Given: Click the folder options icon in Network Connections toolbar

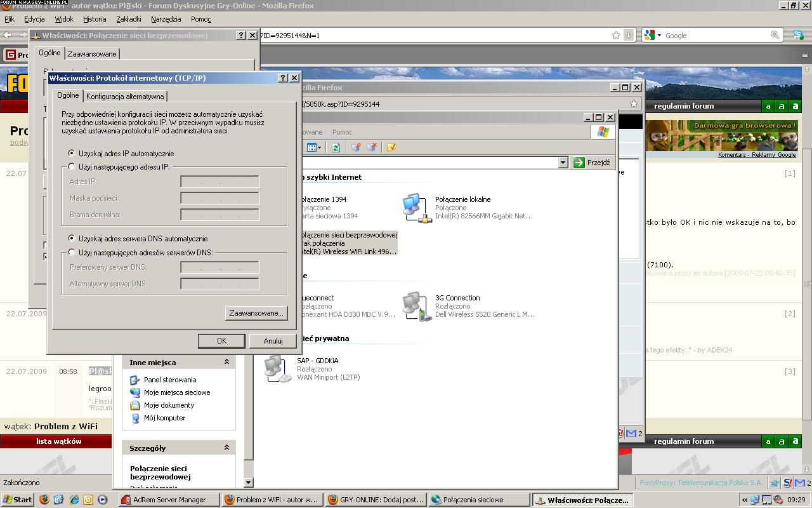Looking at the screenshot, I should [391, 147].
